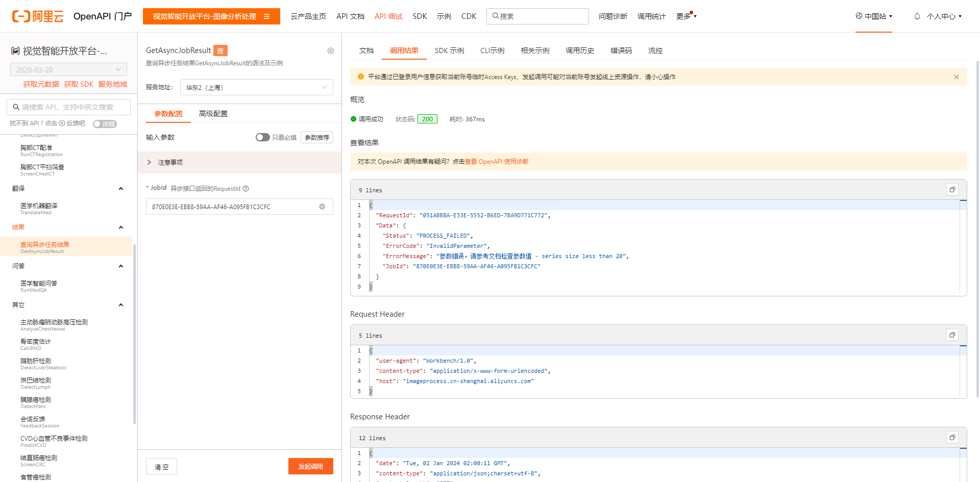Image resolution: width=980 pixels, height=482 pixels.
Task: Open 调用统计 in the top navigation
Action: tap(652, 16)
